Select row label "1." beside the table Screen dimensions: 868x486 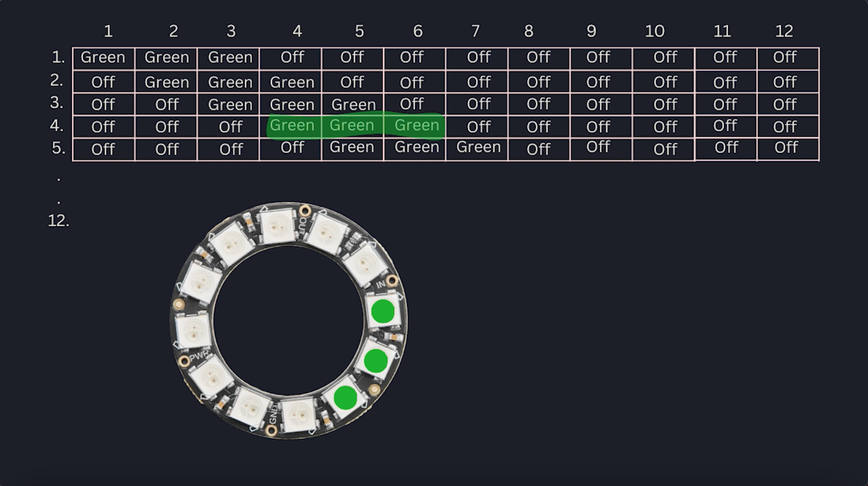(58, 57)
